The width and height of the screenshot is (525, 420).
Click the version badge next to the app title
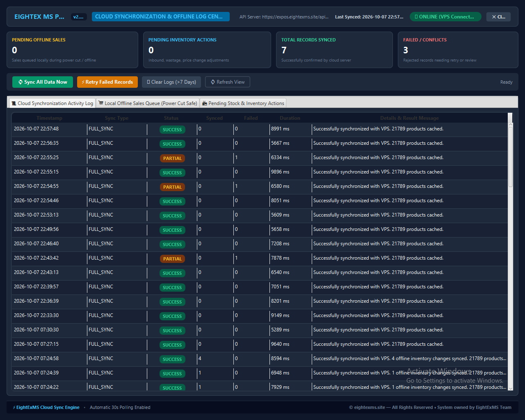(79, 17)
